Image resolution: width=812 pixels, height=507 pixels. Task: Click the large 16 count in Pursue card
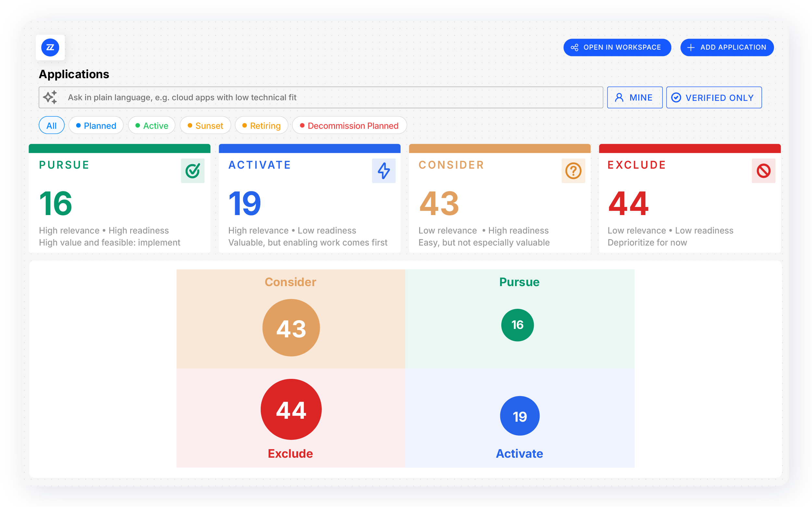click(x=56, y=203)
